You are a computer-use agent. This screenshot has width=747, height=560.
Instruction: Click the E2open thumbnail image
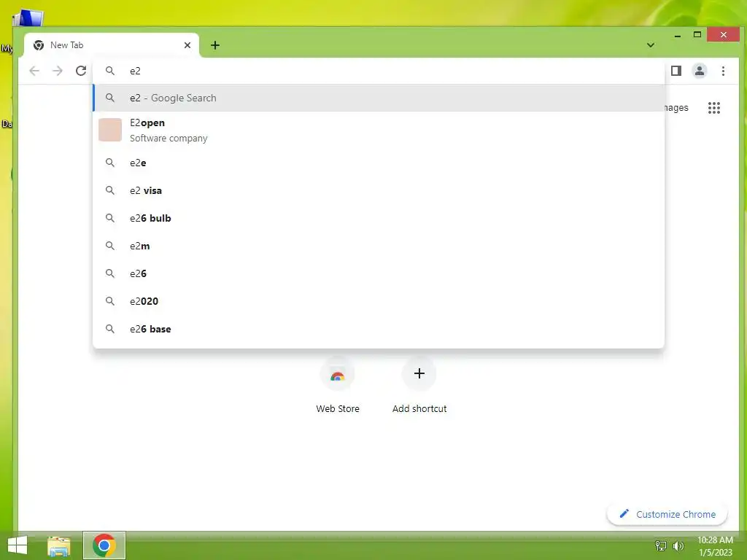tap(110, 130)
